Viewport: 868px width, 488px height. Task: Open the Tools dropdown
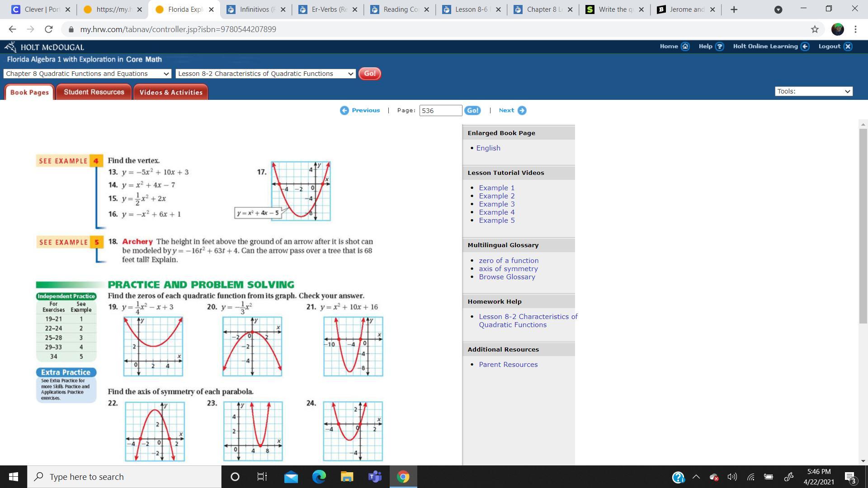813,91
